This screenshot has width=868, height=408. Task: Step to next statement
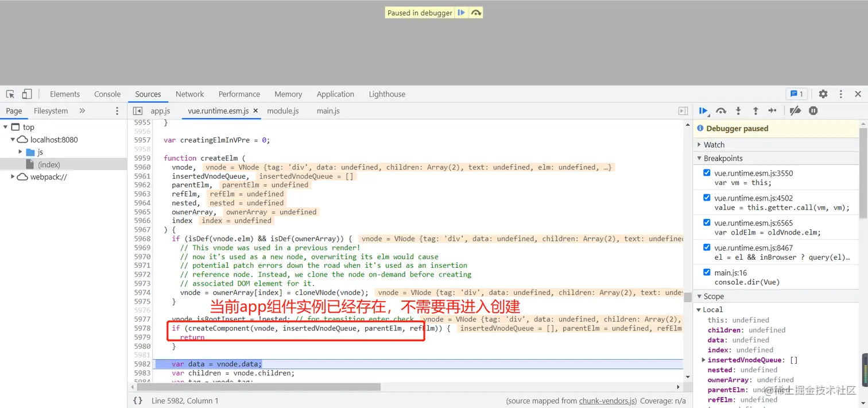coord(773,111)
